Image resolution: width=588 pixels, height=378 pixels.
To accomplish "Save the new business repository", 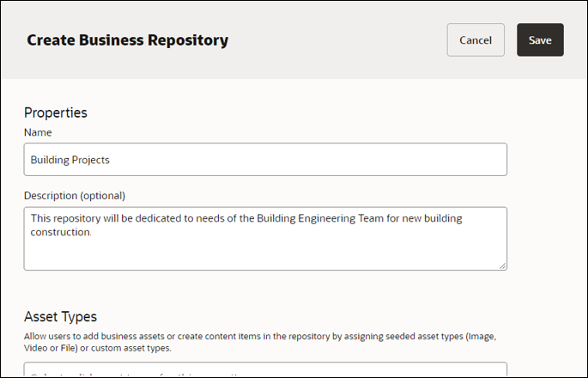I will [540, 40].
